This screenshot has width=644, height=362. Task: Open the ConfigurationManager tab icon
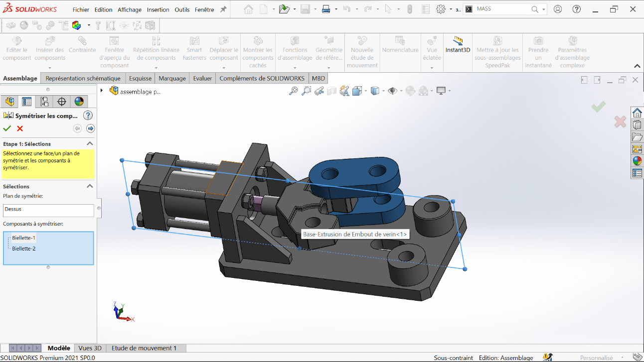(x=44, y=102)
